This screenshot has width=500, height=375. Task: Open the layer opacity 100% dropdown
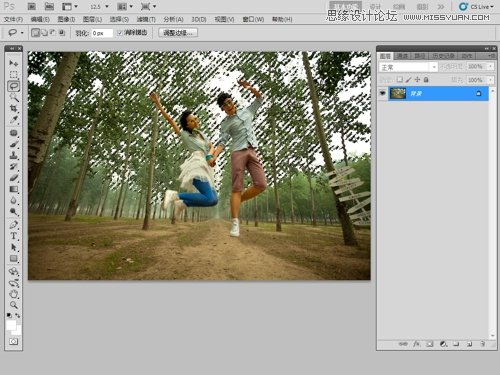(x=490, y=67)
